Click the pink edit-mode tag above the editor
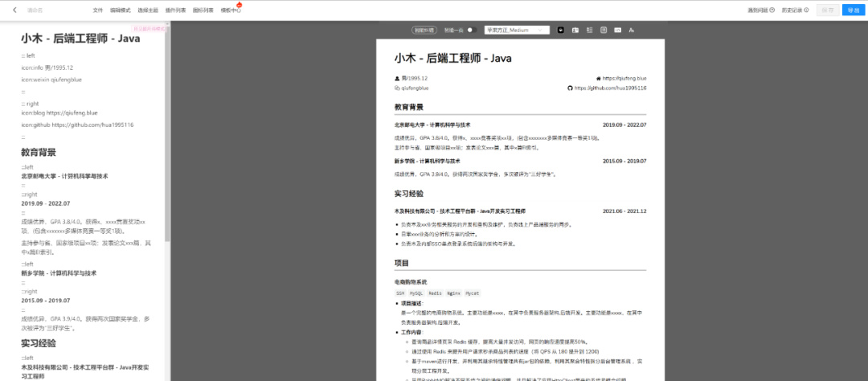Viewport: 868px width, 381px height. click(x=149, y=28)
